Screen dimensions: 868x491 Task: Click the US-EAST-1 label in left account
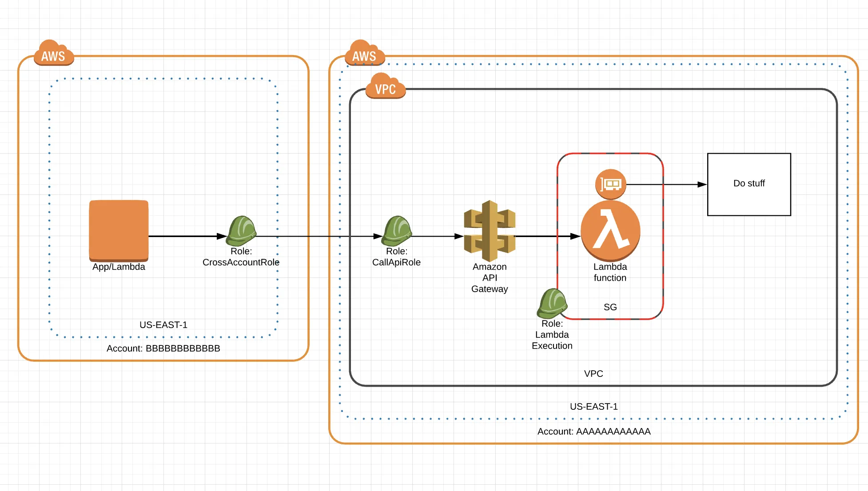163,325
